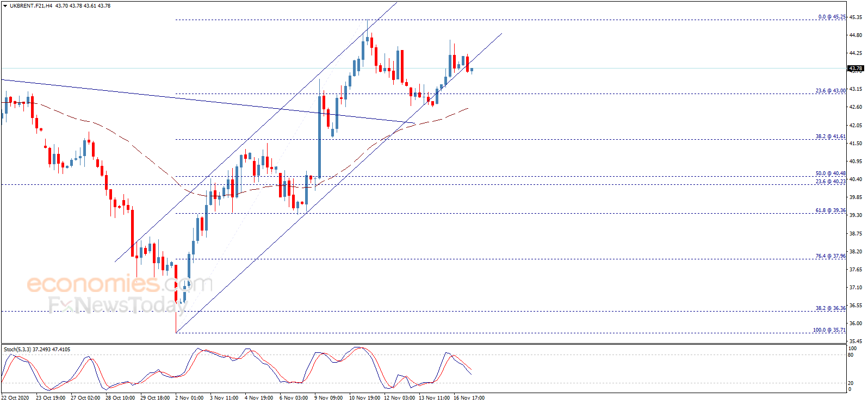The height and width of the screenshot is (404, 868).
Task: Click the 38.2 @ 36.36 lower Fibonacci label
Action: tap(830, 308)
